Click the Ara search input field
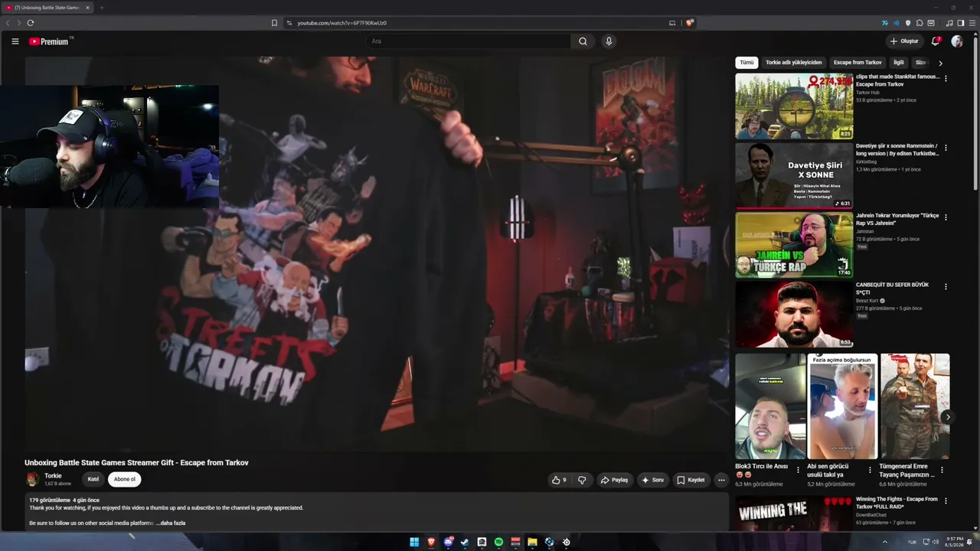 coord(469,41)
